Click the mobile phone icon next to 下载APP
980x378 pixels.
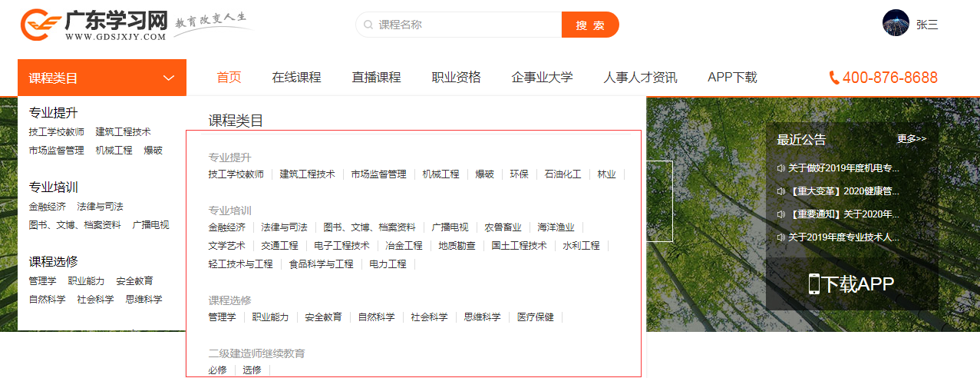click(814, 284)
